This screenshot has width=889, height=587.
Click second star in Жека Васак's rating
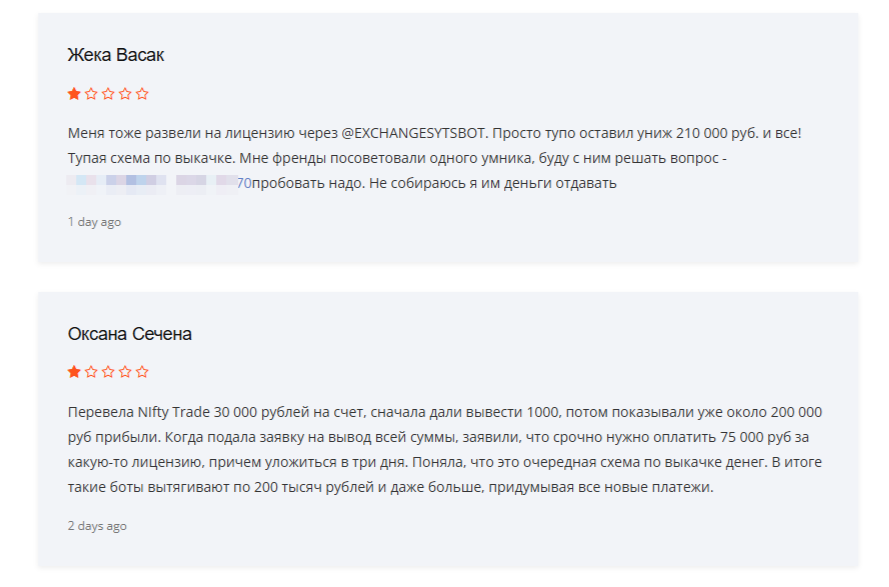click(x=91, y=94)
